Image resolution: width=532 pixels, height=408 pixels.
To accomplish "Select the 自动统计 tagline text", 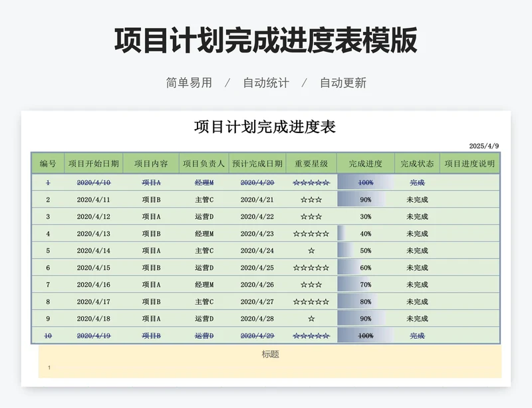I will 266,83.
